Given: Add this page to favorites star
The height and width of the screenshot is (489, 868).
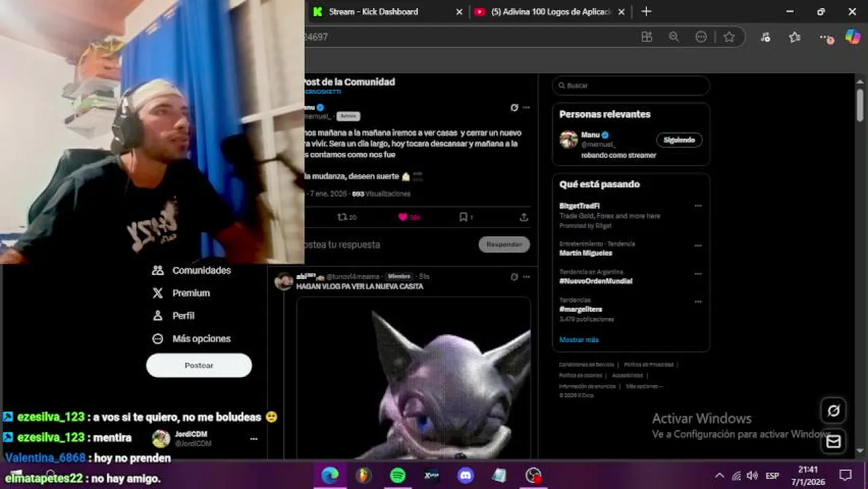Looking at the screenshot, I should tap(729, 37).
